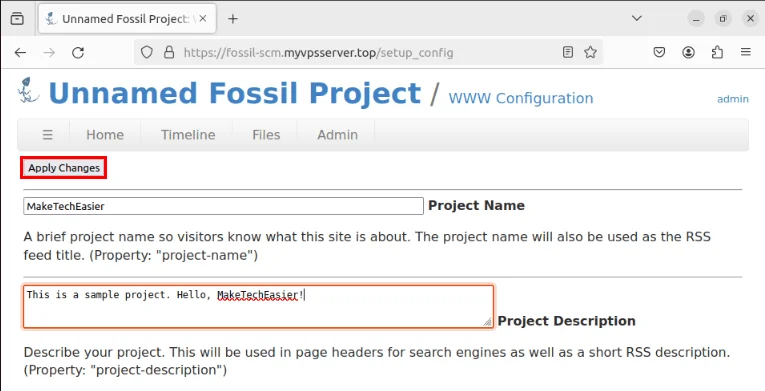Click the shield tracking protection icon

point(147,52)
